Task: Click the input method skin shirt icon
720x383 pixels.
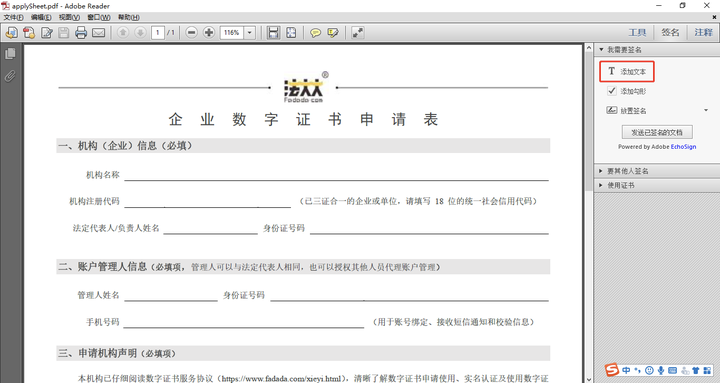Action: [x=696, y=370]
